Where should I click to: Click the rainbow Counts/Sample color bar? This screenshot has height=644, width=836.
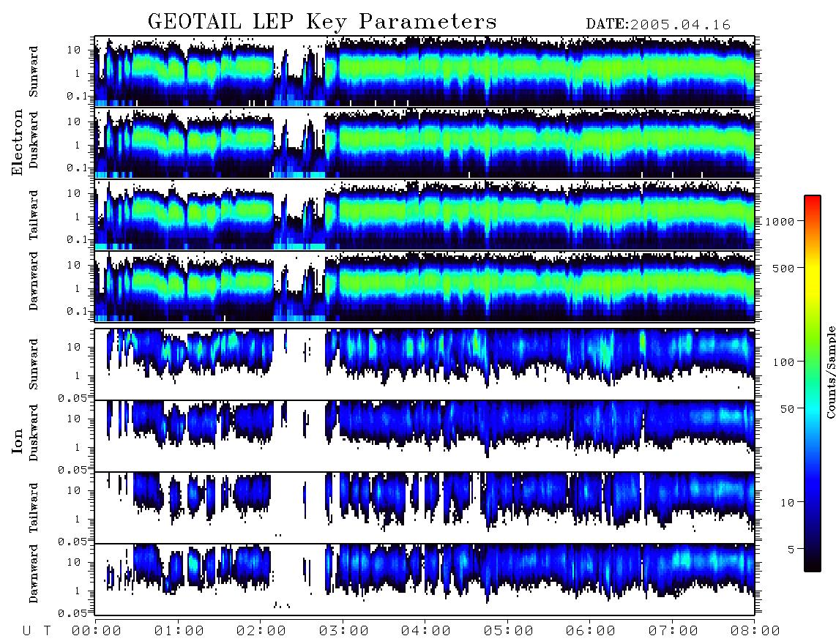(x=813, y=383)
